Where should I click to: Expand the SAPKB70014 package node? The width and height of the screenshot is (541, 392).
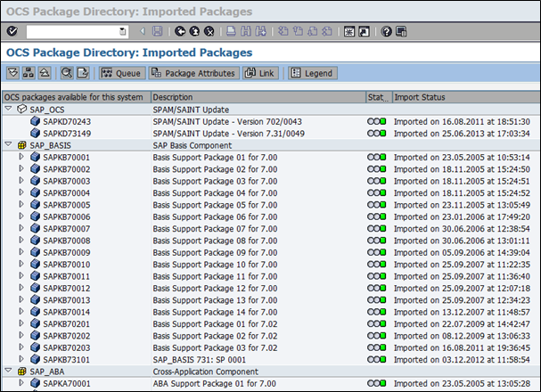pos(21,312)
